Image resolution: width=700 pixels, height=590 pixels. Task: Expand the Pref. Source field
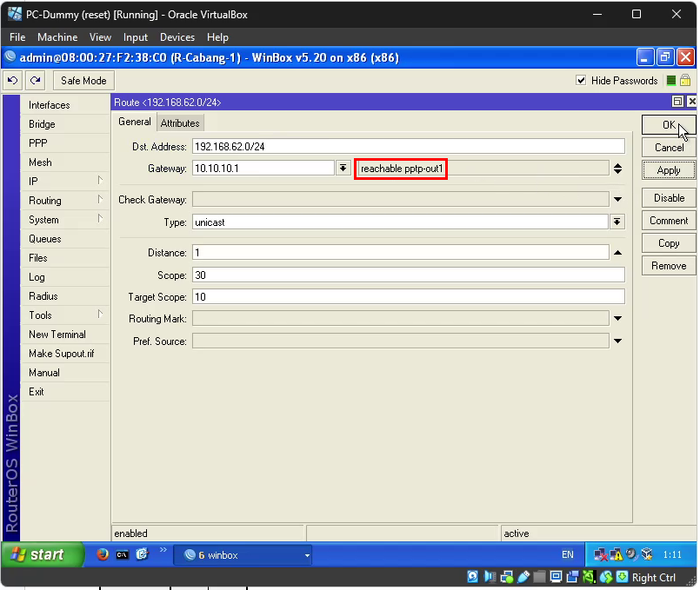point(618,341)
